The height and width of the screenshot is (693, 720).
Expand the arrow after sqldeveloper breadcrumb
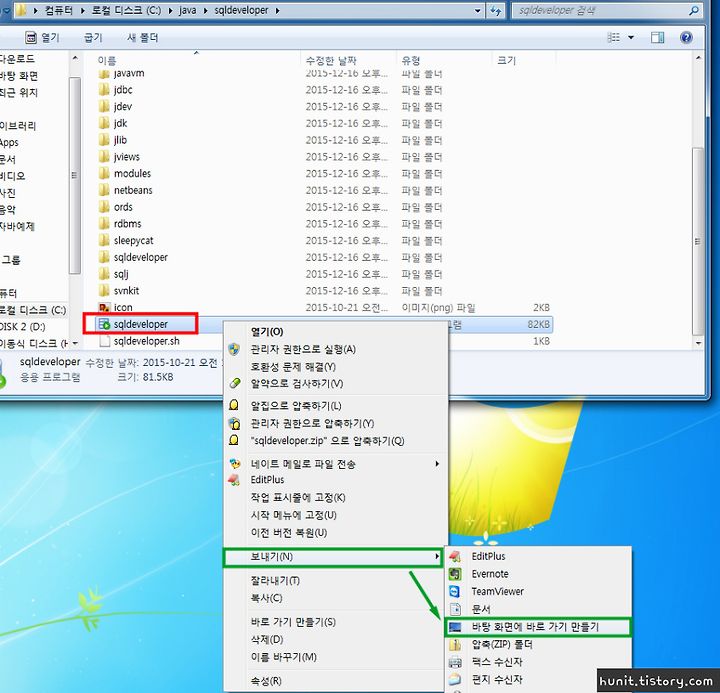[x=277, y=10]
